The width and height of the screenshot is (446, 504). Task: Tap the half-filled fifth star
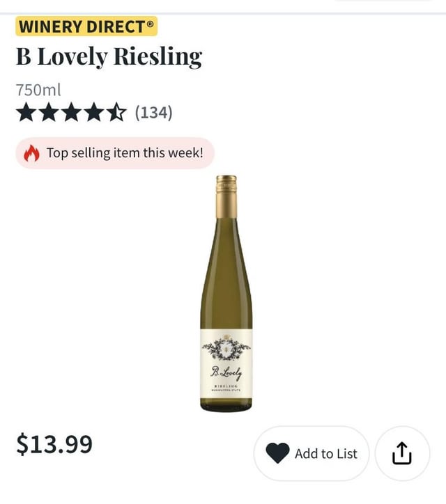point(116,112)
